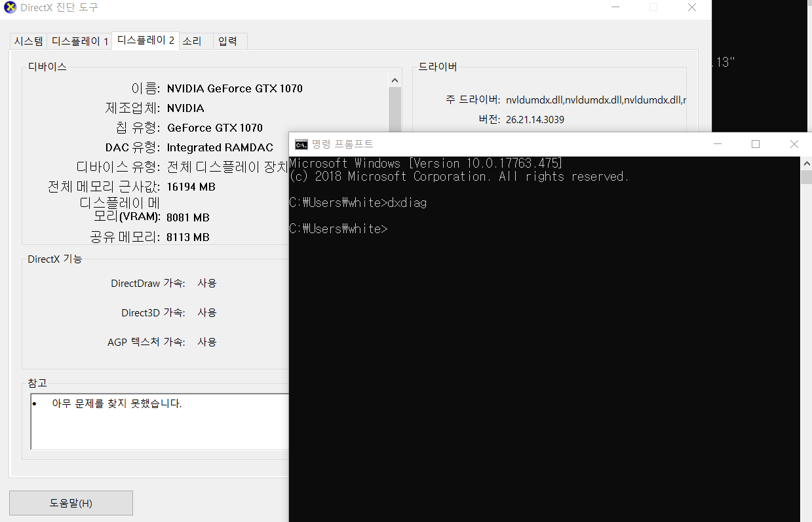Maximize the Command Prompt window
812x522 pixels.
coord(756,144)
